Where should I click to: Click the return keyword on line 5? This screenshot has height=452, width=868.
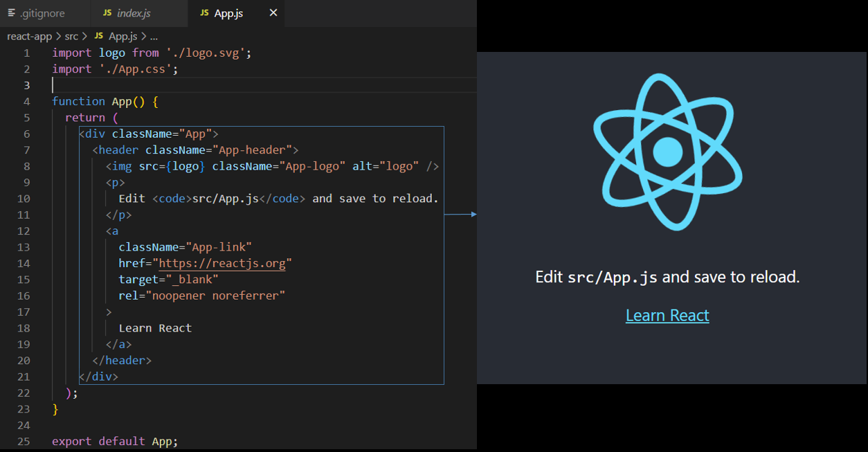(x=85, y=118)
